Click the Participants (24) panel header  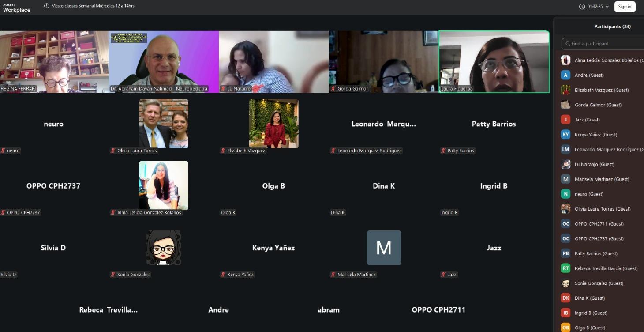(612, 26)
